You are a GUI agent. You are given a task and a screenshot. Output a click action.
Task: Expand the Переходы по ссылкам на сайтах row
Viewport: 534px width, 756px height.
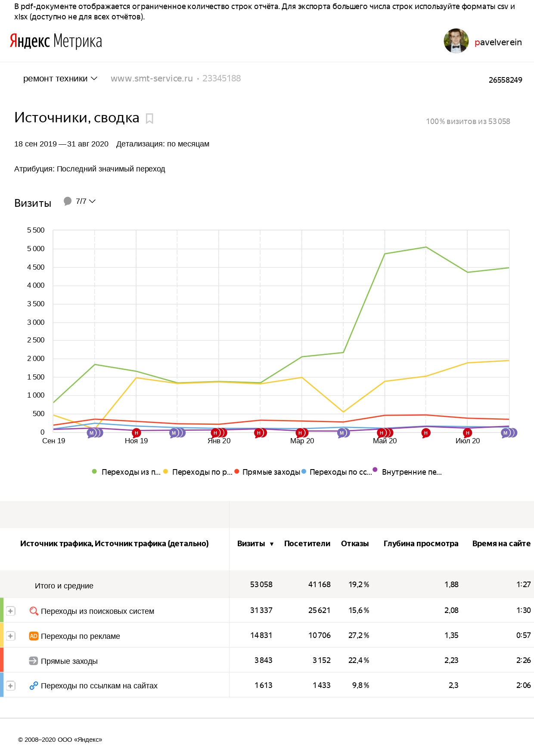(11, 686)
